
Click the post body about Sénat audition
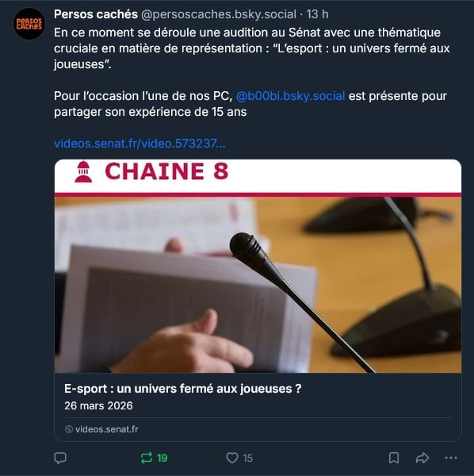[x=252, y=48]
